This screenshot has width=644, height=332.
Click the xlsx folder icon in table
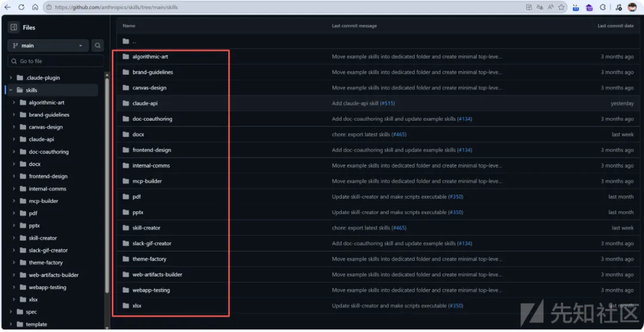click(x=126, y=306)
